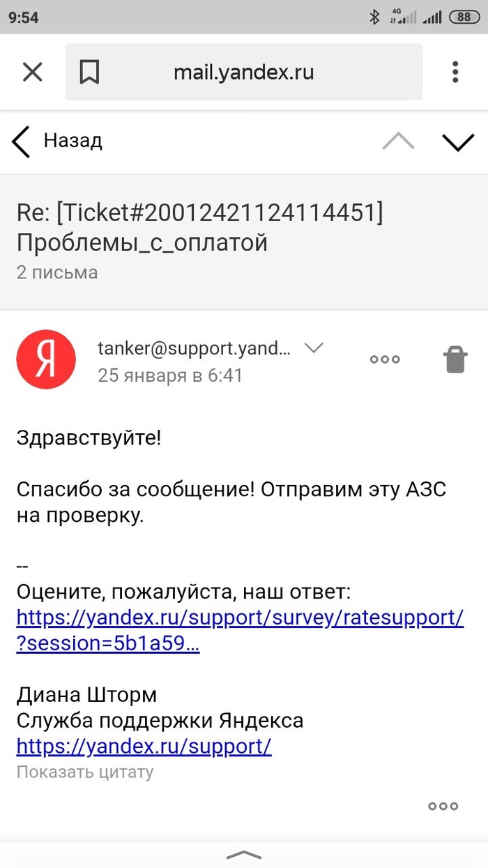Delete the message with the trash icon

click(455, 359)
